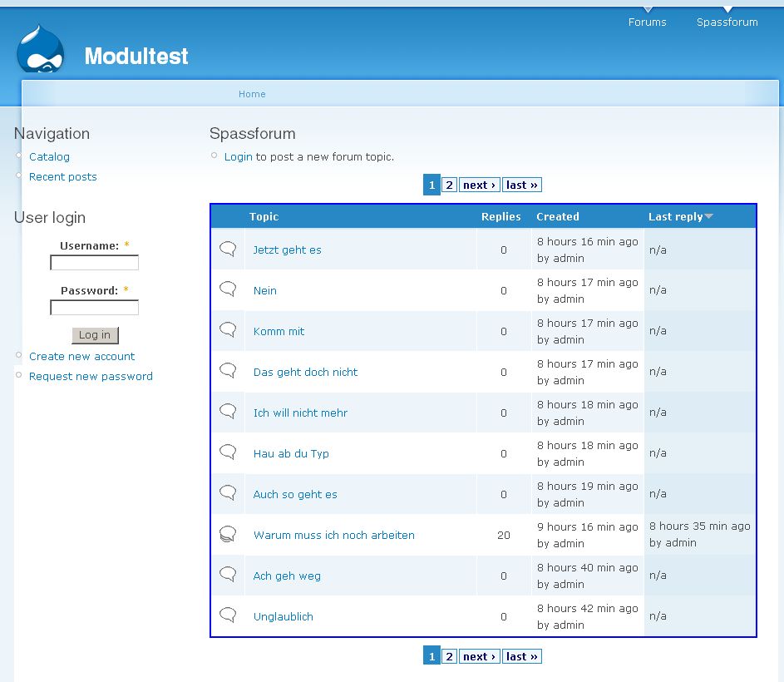
Task: Click topic icon beside 'Komm mit'
Action: pyautogui.click(x=228, y=330)
